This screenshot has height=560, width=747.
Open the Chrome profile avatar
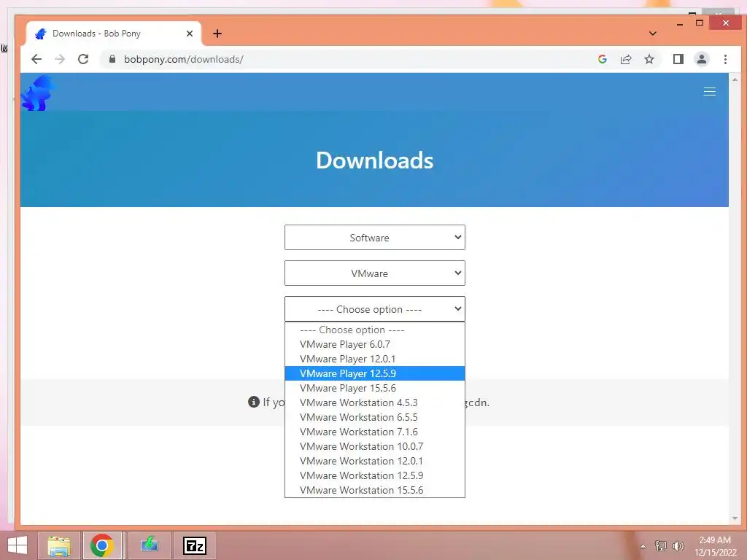(702, 59)
